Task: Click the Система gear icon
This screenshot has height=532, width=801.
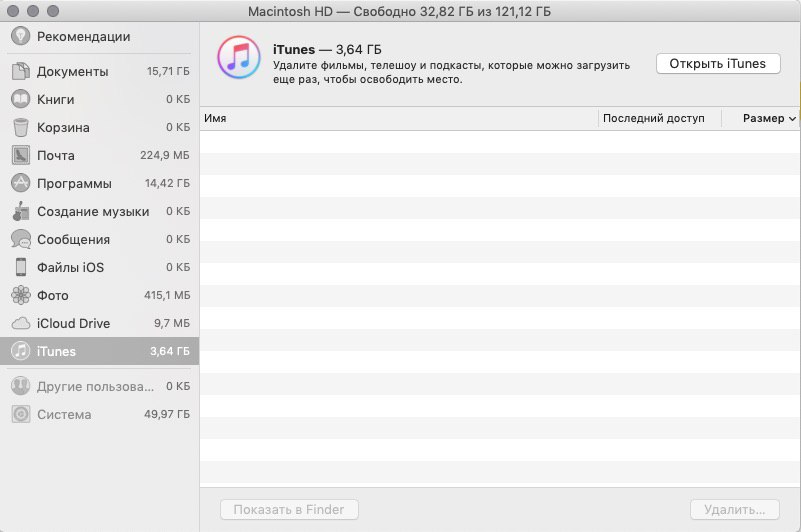Action: tap(20, 414)
